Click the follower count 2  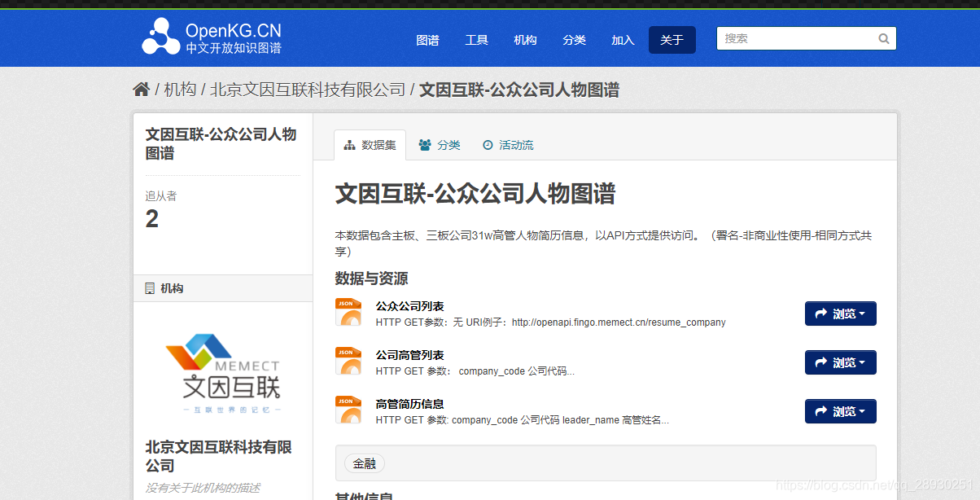152,218
